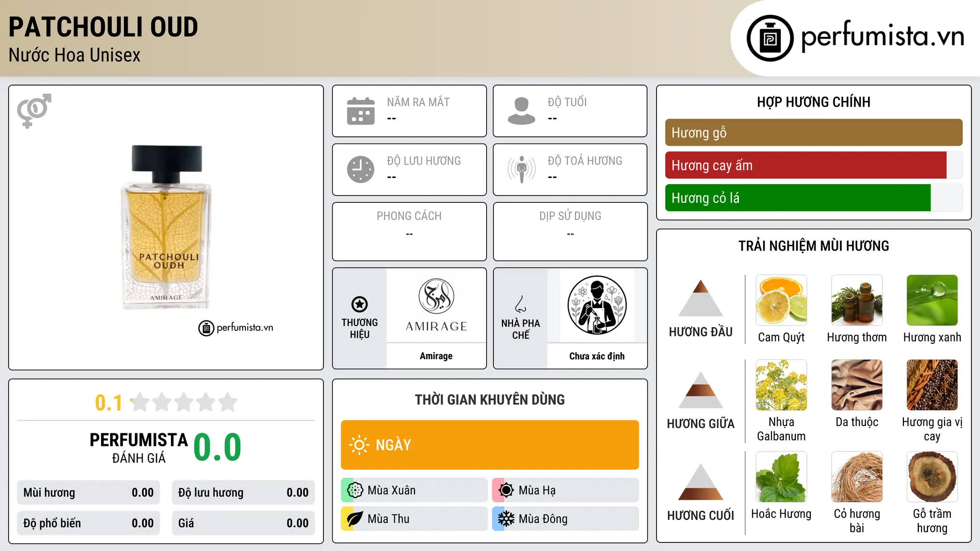Click the sun icon beside Ngày
The width and height of the screenshot is (980, 551).
(x=359, y=445)
